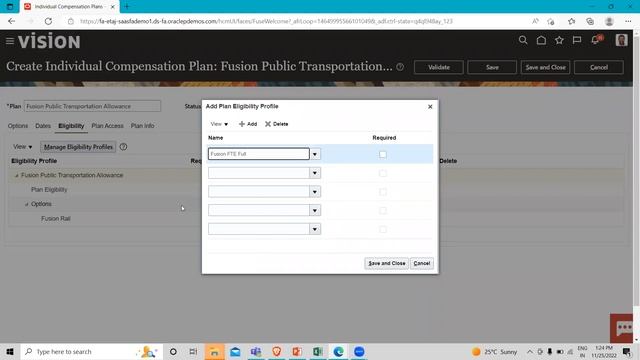
Task: Click the Plan name input field
Action: [92, 106]
